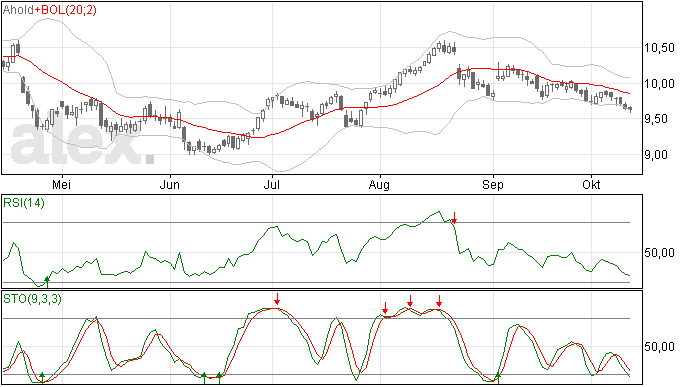
Task: Select the 50,00 value on STO axis
Action: tap(659, 347)
